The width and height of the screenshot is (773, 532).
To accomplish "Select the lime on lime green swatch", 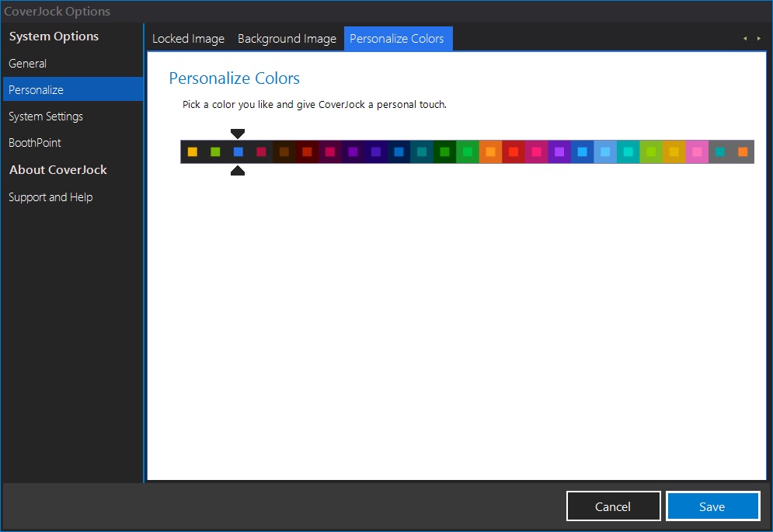I will point(651,152).
